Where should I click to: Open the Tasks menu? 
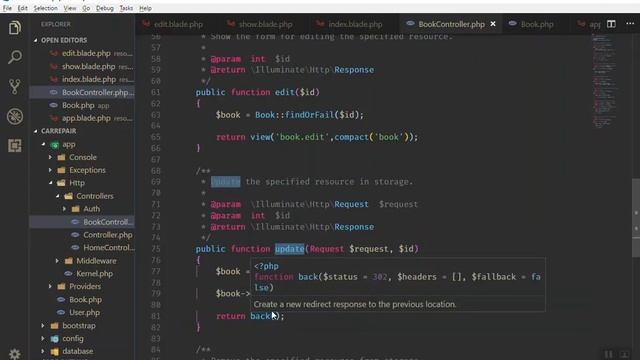(x=126, y=8)
